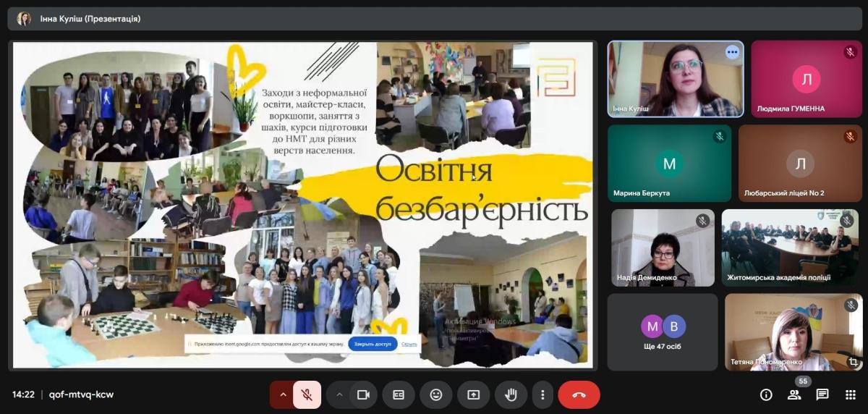Image resolution: width=868 pixels, height=414 pixels.
Task: Open the three-dot more options menu in the call bar
Action: [542, 394]
